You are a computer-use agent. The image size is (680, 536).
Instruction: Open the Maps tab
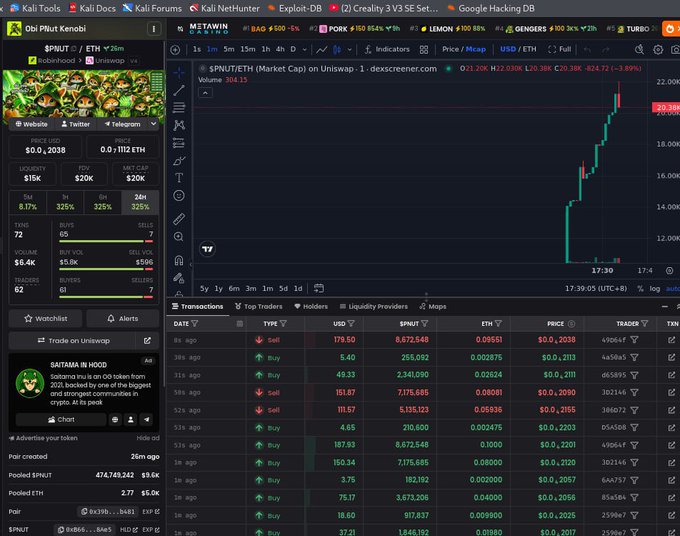[433, 306]
